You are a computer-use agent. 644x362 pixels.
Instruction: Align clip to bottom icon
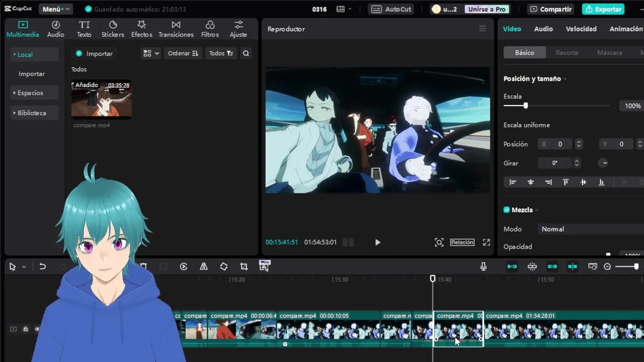coord(601,183)
